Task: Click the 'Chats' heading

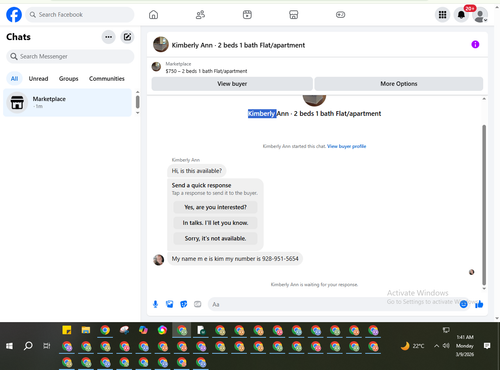Action: pos(18,37)
